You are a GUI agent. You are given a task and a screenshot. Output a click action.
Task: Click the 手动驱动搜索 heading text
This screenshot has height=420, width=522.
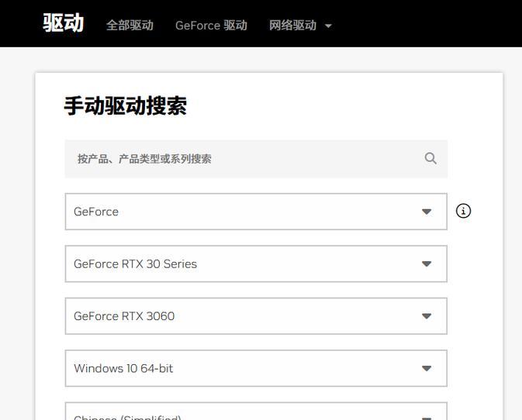[x=125, y=106]
